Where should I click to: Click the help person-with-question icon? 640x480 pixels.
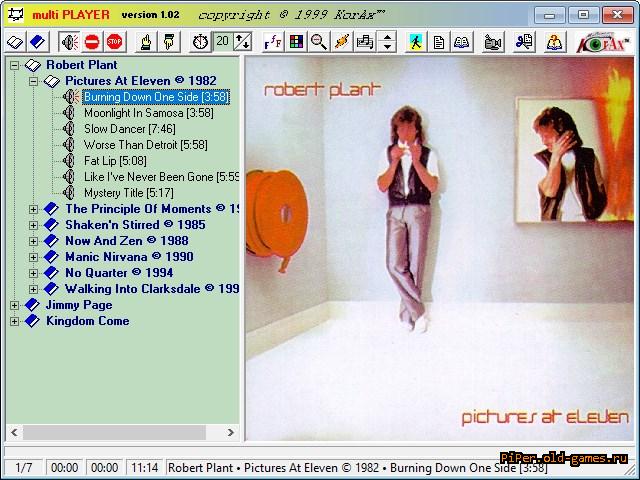[555, 42]
